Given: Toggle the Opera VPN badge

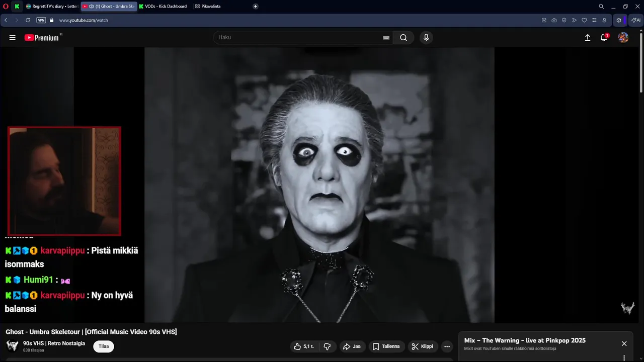Looking at the screenshot, I should pyautogui.click(x=41, y=20).
